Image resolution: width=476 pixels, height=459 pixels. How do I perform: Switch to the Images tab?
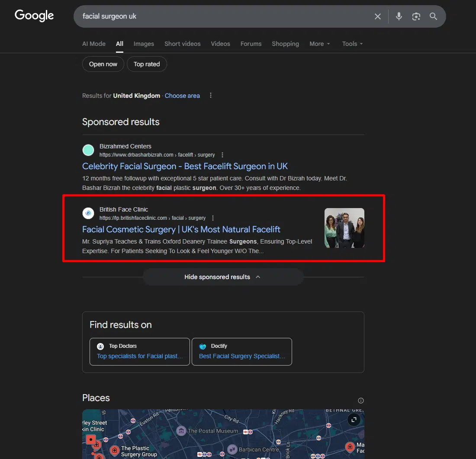point(144,44)
